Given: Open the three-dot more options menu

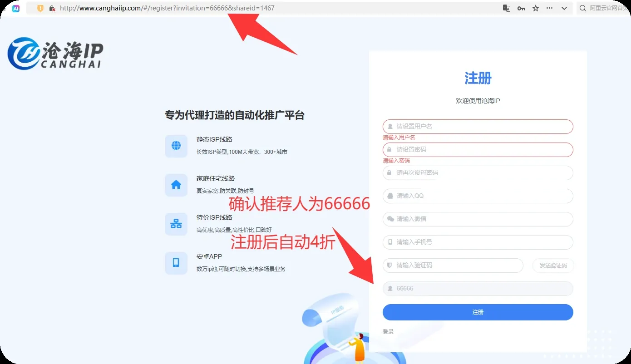Looking at the screenshot, I should tap(550, 8).
